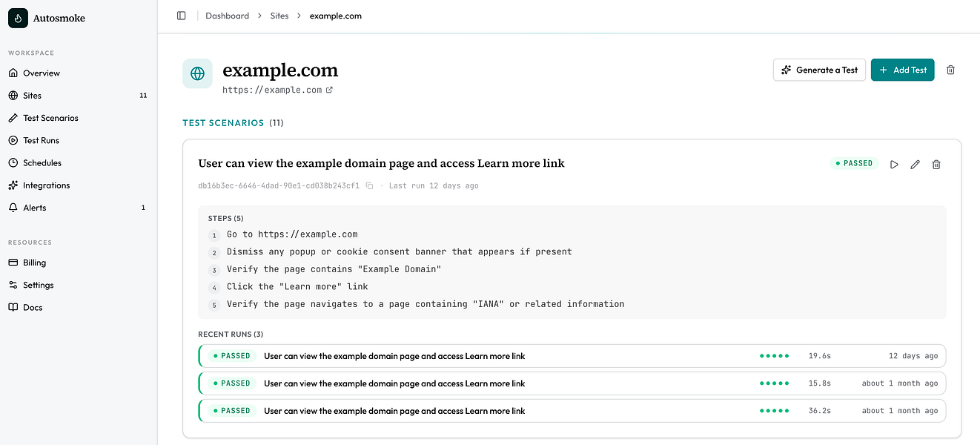
Task: Click the scenario PASSED status badge
Action: (854, 163)
